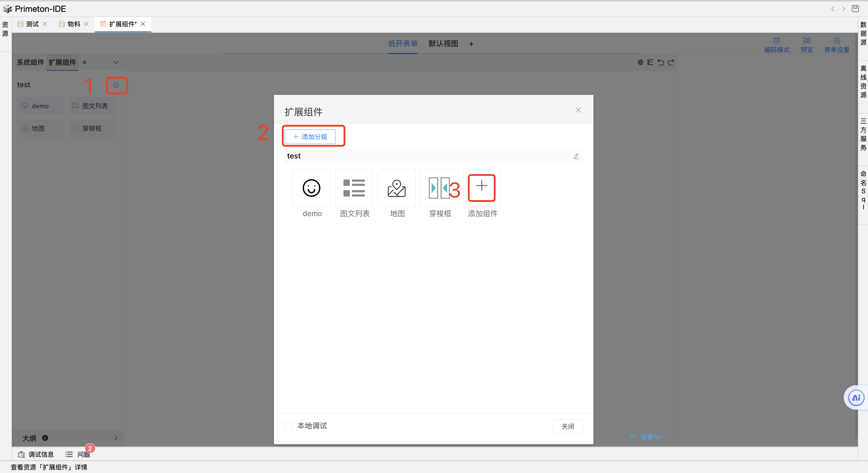Click the 添加分组 button

pyautogui.click(x=310, y=137)
